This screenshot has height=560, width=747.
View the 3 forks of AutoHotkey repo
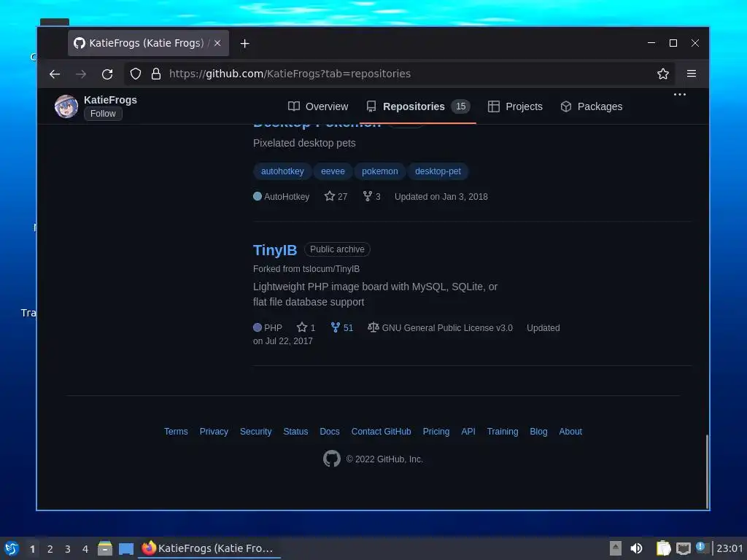(371, 197)
